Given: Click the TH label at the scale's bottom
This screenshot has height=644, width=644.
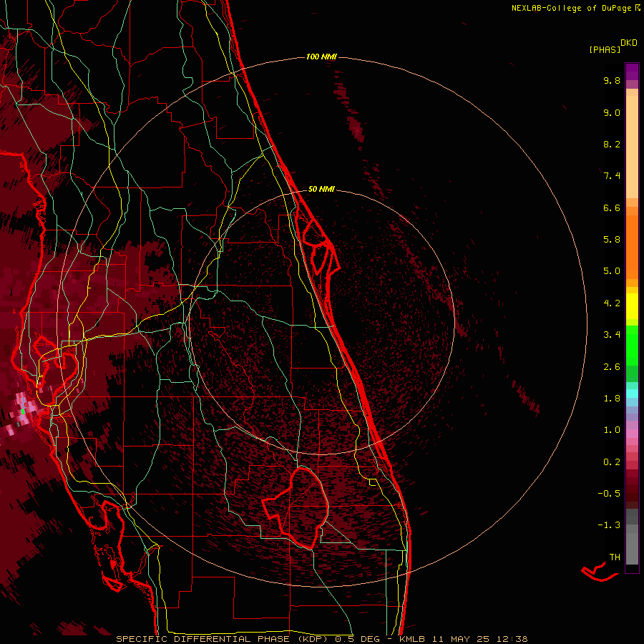Looking at the screenshot, I should [x=615, y=557].
